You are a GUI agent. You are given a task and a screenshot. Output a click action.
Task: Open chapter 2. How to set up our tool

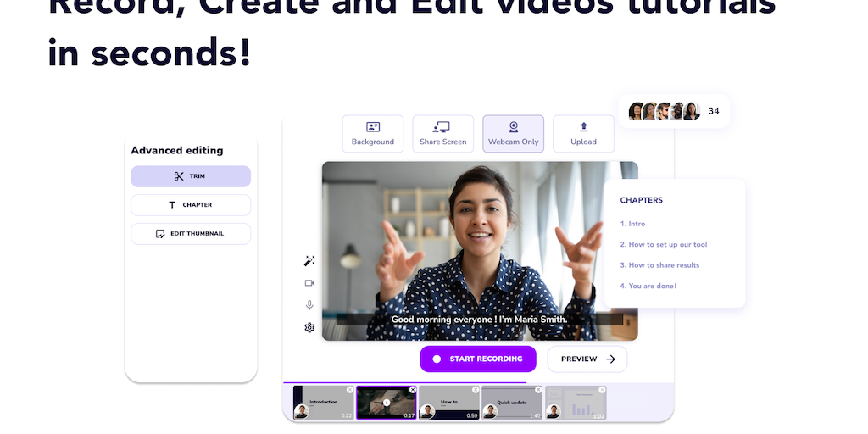pos(663,244)
